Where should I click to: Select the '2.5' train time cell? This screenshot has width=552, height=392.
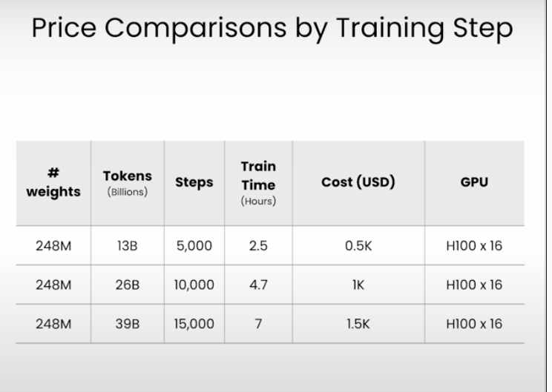click(258, 245)
